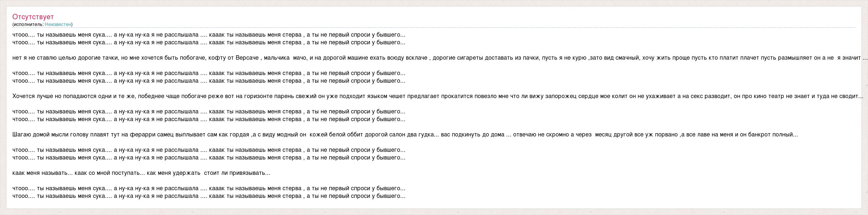Click the "исполнитель:" label text
Viewport: 868px width, 215px height.
(29, 24)
